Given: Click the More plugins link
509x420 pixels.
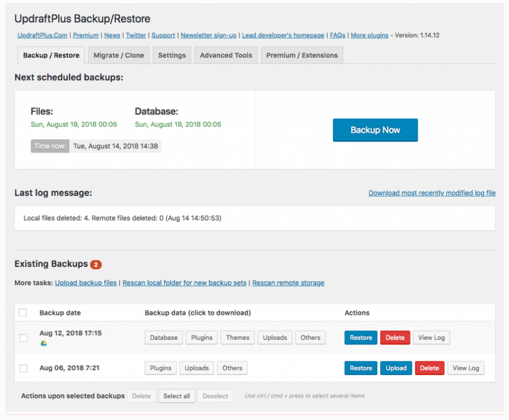Looking at the screenshot, I should coord(369,36).
